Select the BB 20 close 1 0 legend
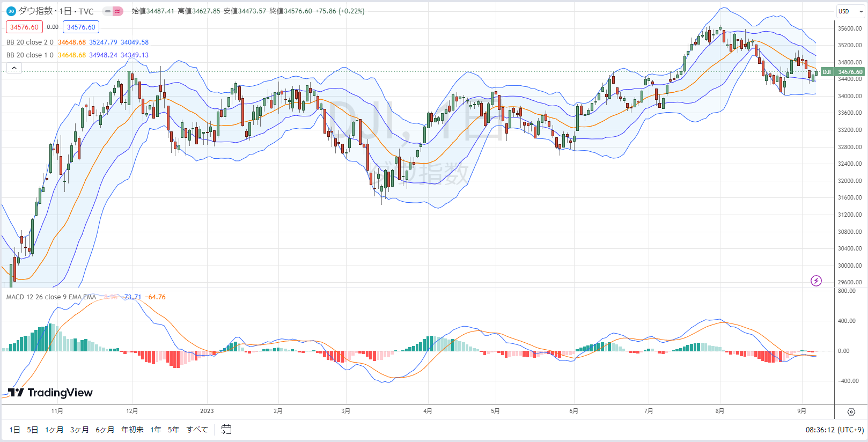Screen dimensions: 868x442 (x=30, y=55)
